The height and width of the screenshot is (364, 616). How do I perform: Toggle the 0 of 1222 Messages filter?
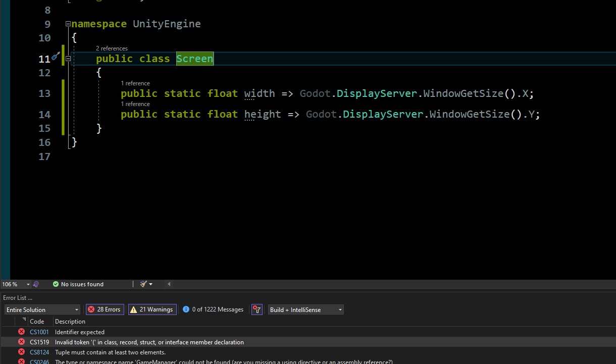pos(213,309)
